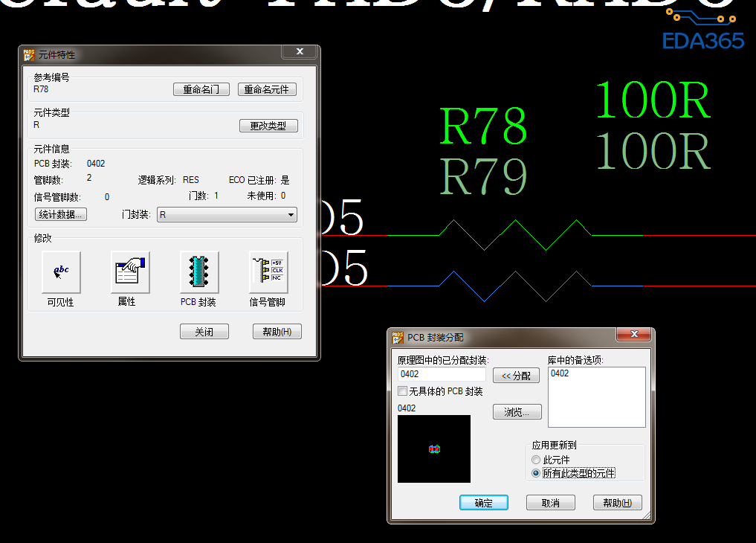Click the 0402 footprint preview thumbnail
This screenshot has width=756, height=543.
pos(434,449)
